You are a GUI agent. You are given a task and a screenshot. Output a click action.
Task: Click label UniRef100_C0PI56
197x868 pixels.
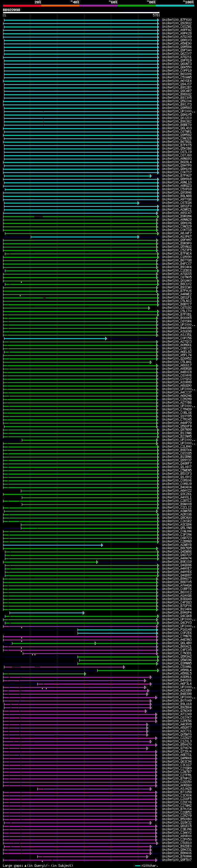176,338
